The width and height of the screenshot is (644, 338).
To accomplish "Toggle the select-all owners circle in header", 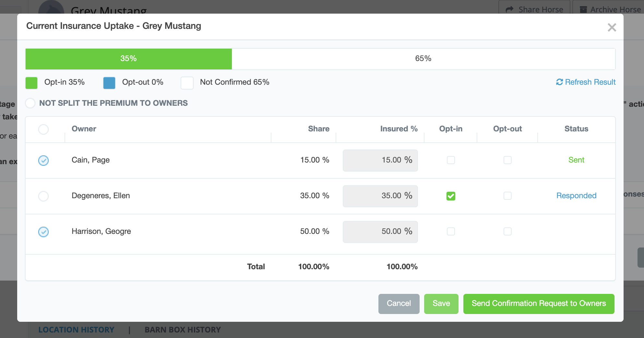I will pos(43,129).
